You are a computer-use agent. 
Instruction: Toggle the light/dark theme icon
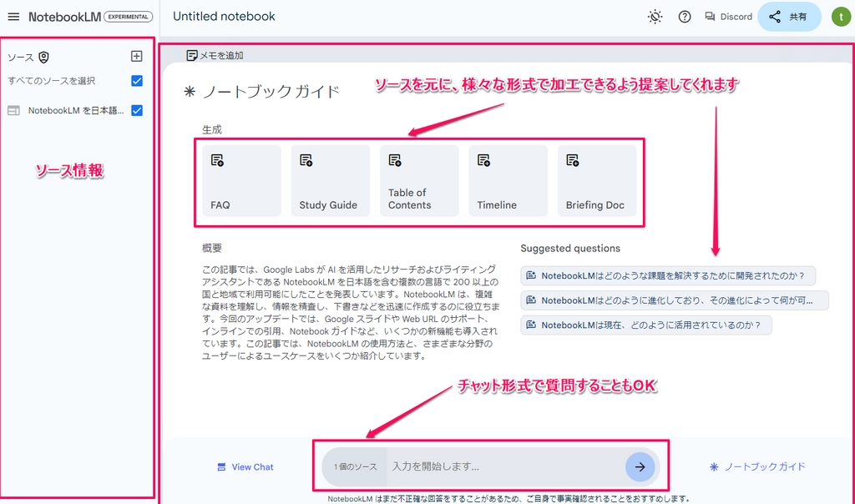click(655, 17)
